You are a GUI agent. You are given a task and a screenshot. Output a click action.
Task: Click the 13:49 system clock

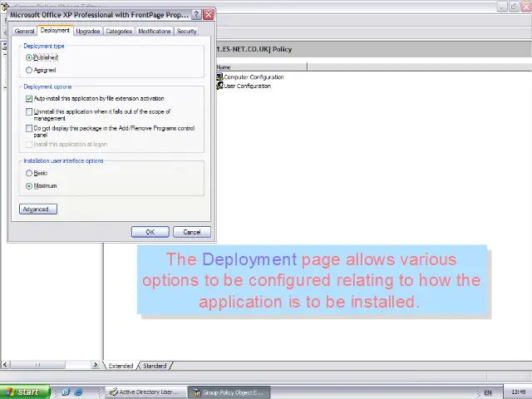518,392
